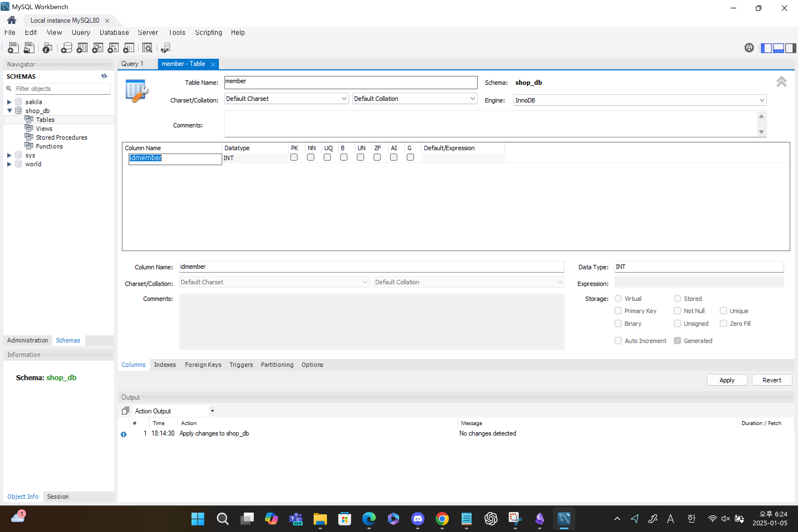Click the Apply button
Viewport: 798px width, 532px height.
point(727,380)
